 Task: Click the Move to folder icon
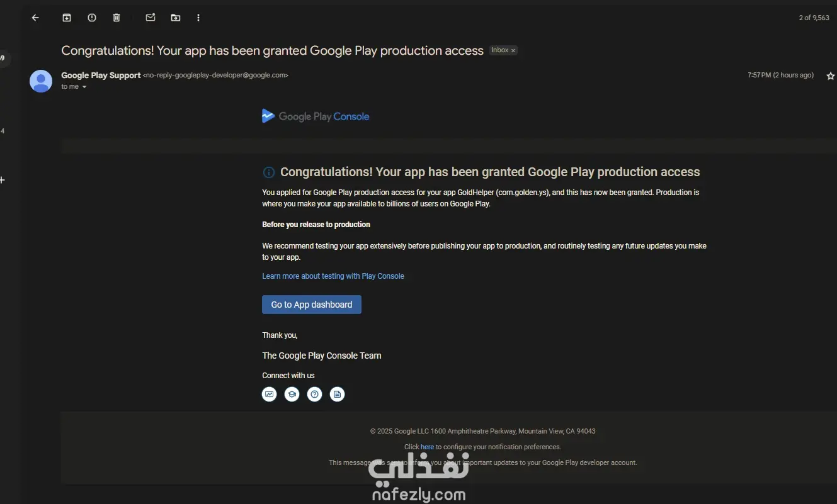(176, 18)
